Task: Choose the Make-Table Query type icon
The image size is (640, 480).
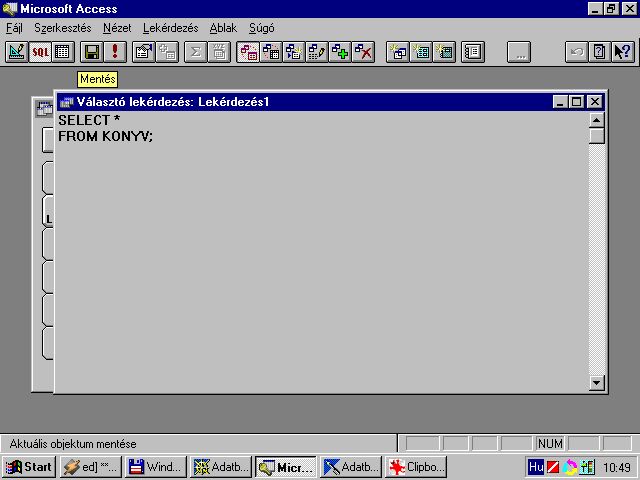Action: (x=294, y=52)
